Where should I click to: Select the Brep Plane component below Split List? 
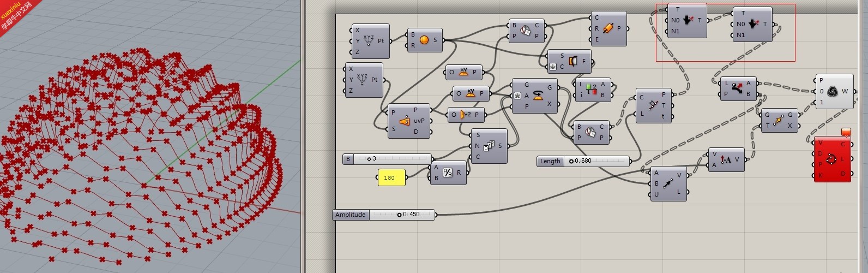pyautogui.click(x=592, y=132)
